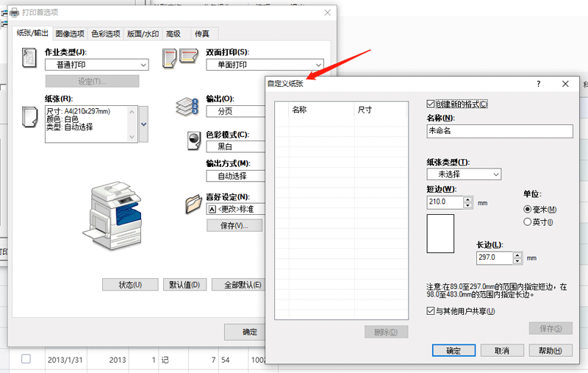Click the help question mark in 自定义纸张
Image resolution: width=588 pixels, height=373 pixels.
[x=538, y=84]
